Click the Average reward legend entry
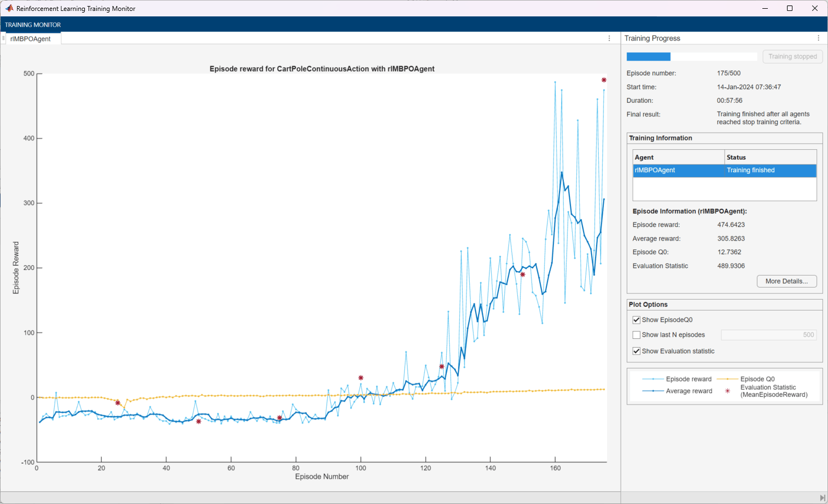Viewport: 828px width, 504px height. coord(677,391)
